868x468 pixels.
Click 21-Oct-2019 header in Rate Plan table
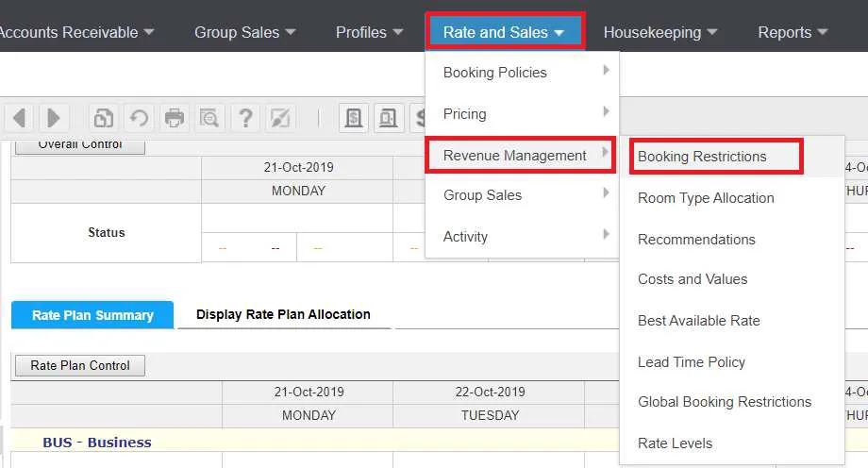[x=309, y=393]
